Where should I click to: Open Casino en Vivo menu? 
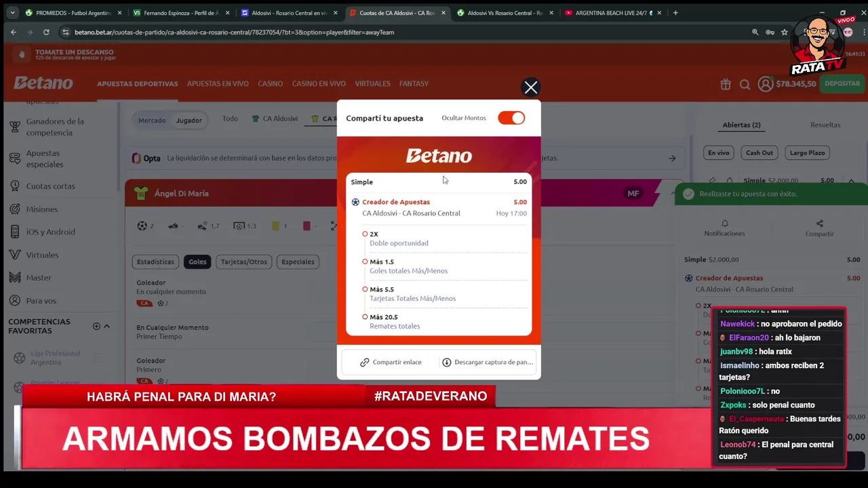point(319,84)
